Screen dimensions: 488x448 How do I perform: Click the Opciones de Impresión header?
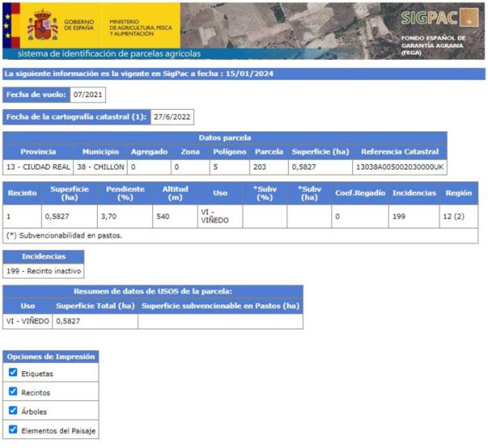pyautogui.click(x=51, y=356)
